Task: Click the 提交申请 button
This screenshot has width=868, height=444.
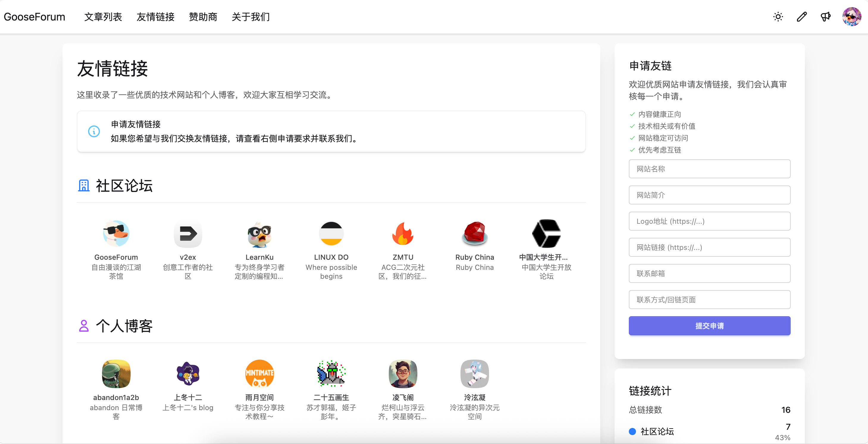Action: coord(709,326)
